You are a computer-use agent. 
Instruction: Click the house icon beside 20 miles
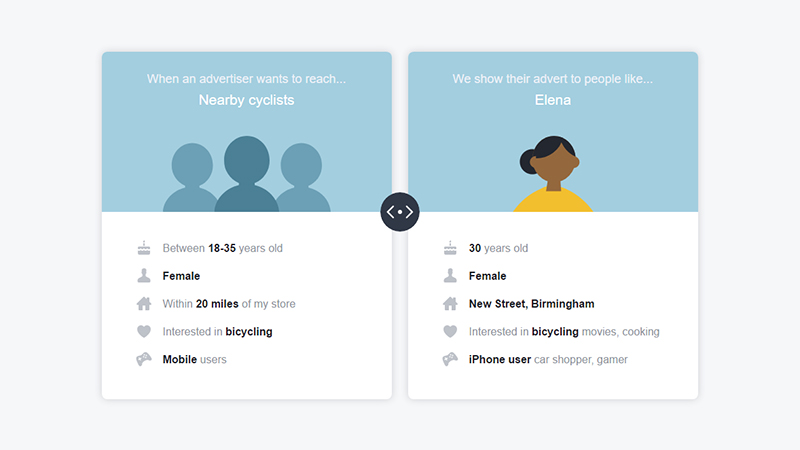click(144, 304)
